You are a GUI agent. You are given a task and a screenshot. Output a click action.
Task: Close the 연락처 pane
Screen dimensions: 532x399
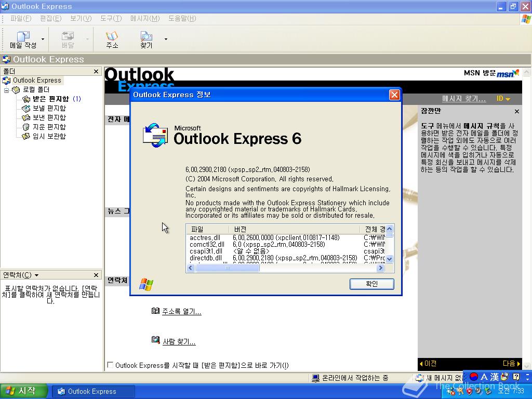96,275
